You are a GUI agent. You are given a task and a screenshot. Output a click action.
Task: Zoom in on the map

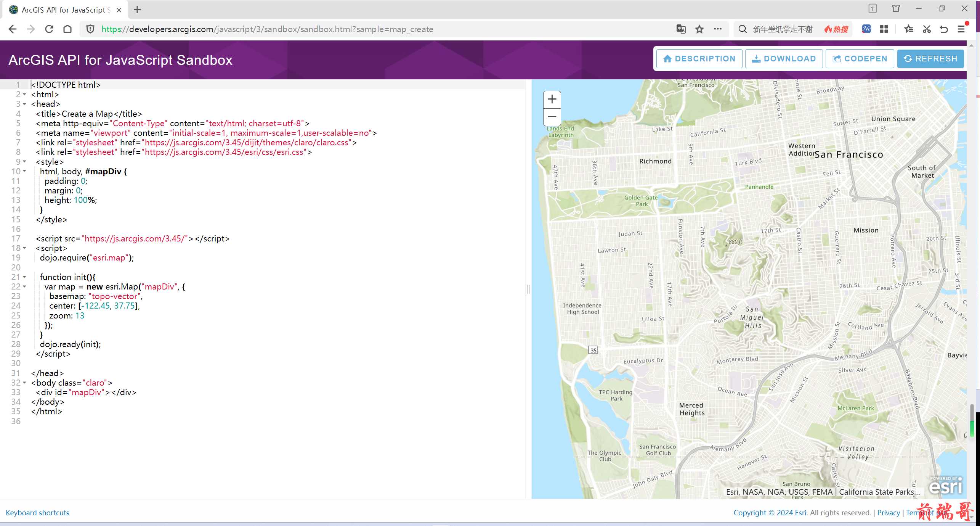coord(552,100)
